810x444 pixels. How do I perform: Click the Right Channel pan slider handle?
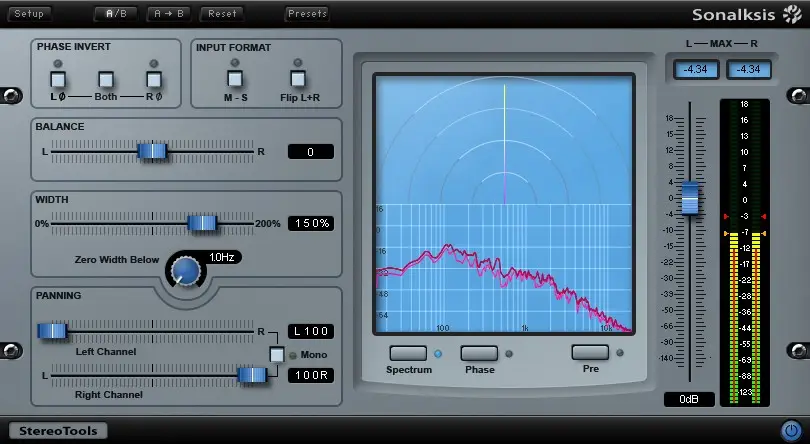[252, 375]
